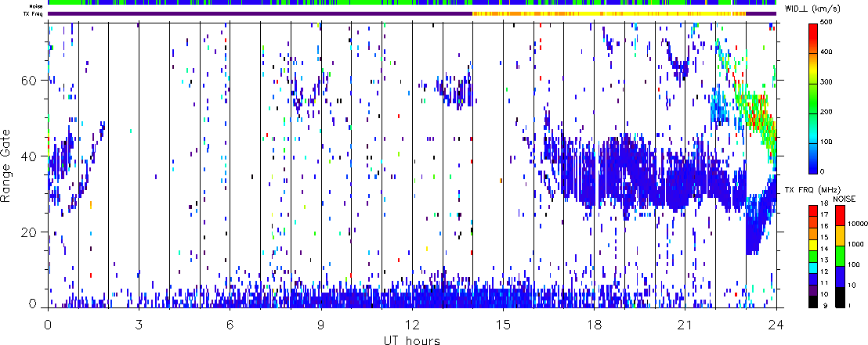
Task: Click the NOISE legend color bar
Action: [x=840, y=257]
